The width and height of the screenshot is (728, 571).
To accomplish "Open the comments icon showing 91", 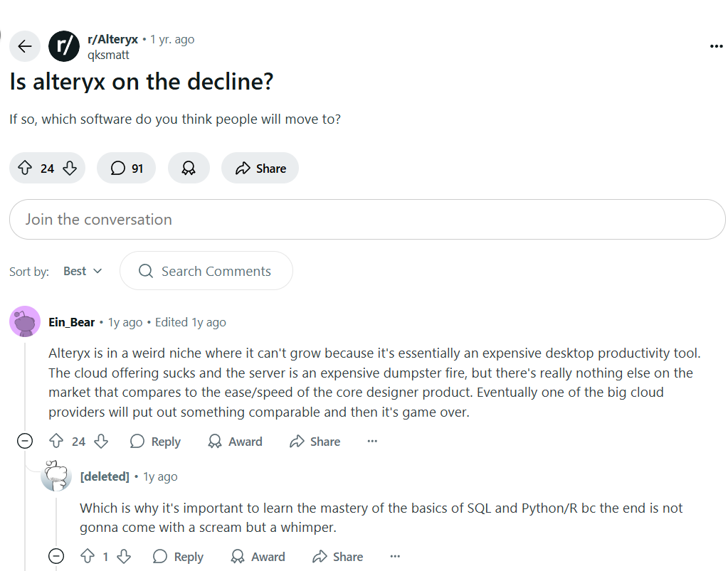I will coord(126,168).
